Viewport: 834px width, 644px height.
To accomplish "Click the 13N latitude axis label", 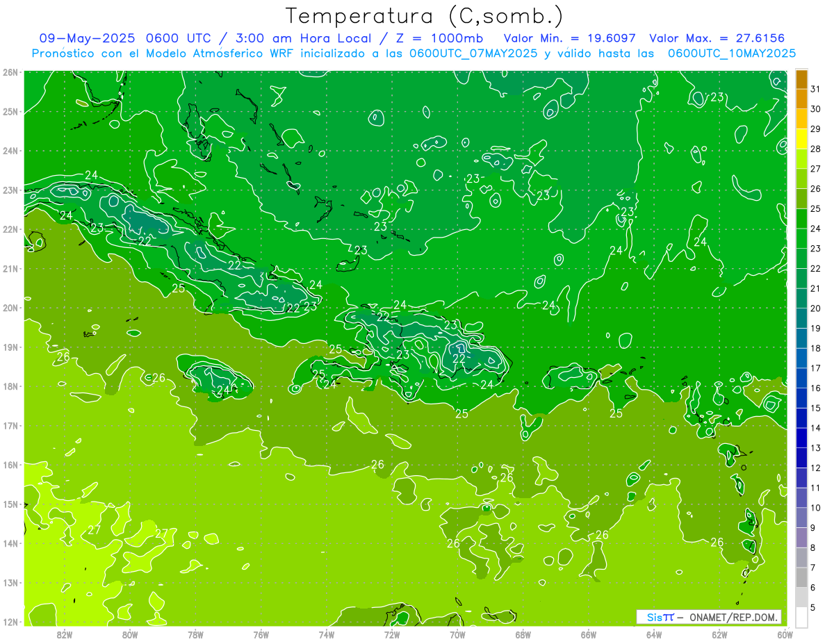I will pyautogui.click(x=10, y=583).
